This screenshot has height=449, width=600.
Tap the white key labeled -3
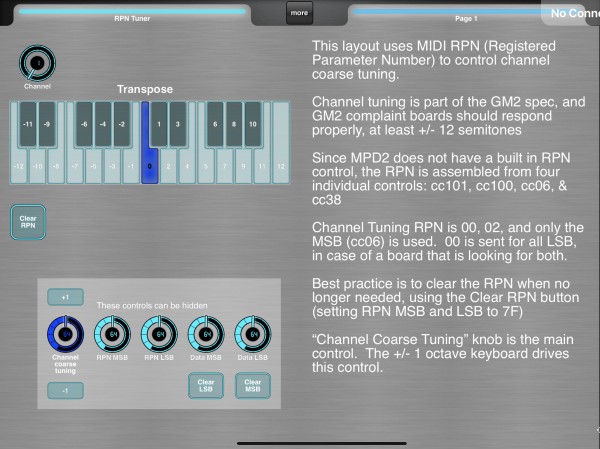(x=112, y=166)
